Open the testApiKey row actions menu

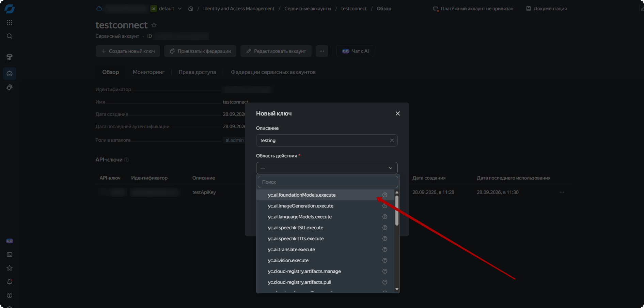tap(562, 192)
